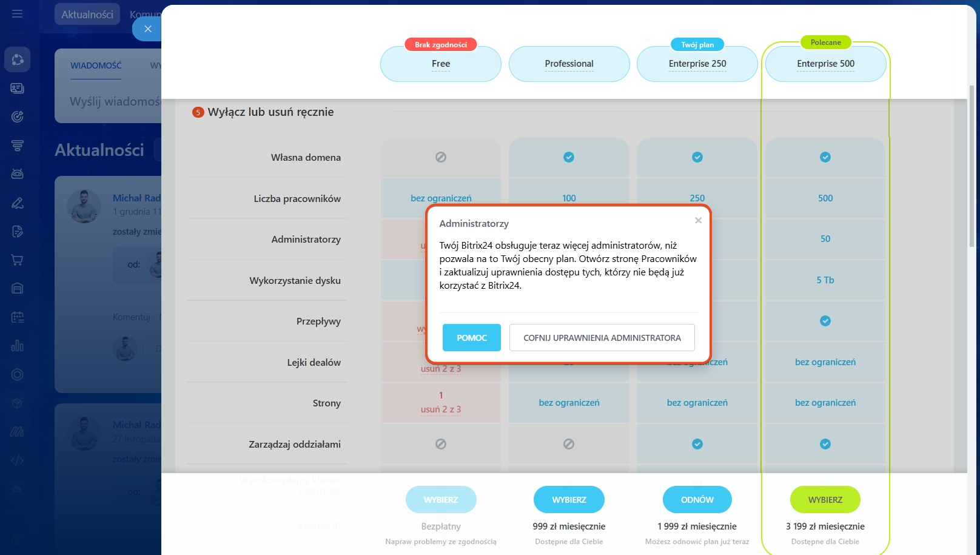Close the Administratorzy popup dialog
This screenshot has width=980, height=555.
(698, 220)
